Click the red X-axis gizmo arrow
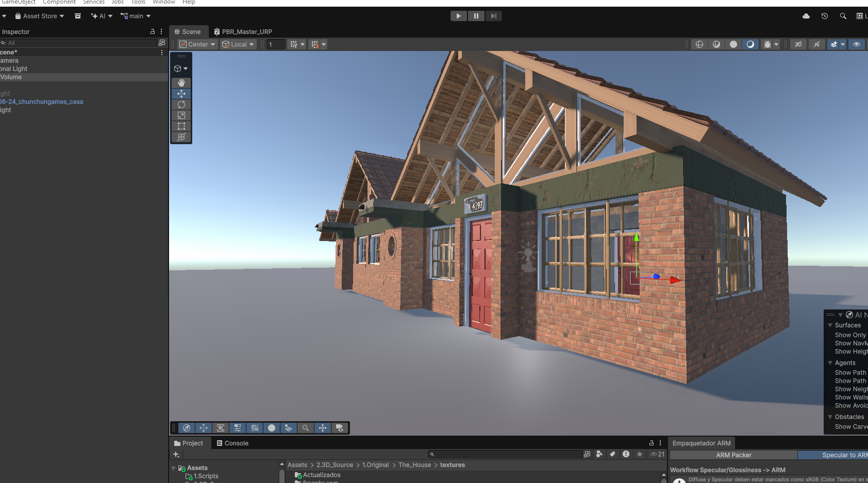 (675, 280)
